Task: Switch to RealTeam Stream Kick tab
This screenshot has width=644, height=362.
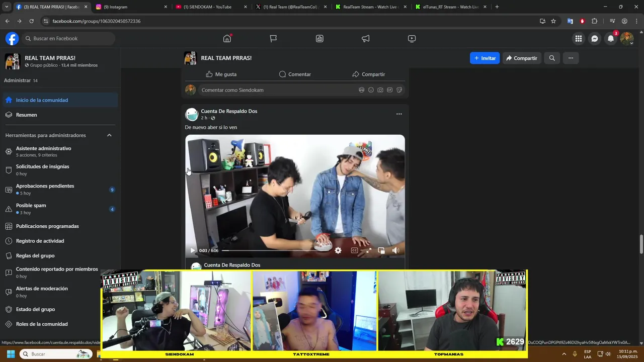Action: pos(370,7)
